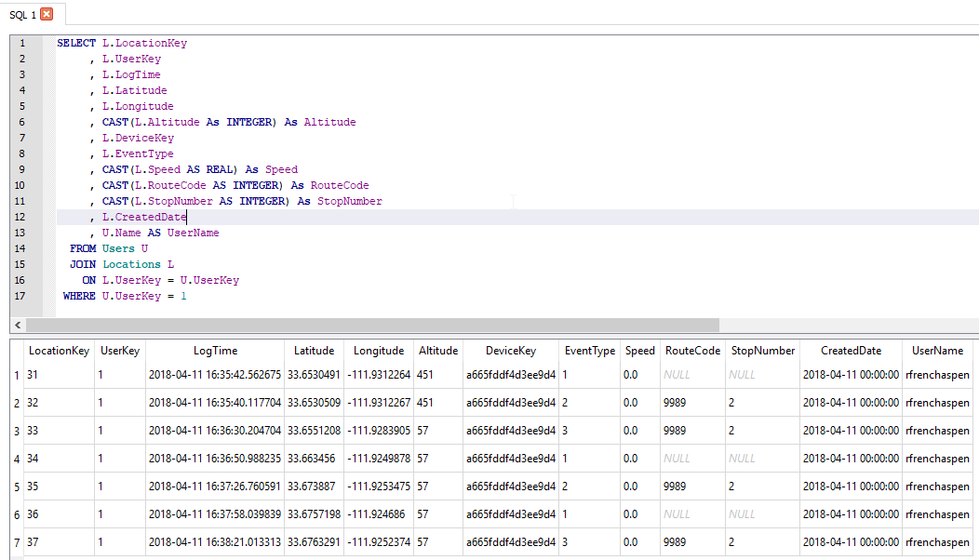
Task: Select the NULL StopNumber cell in row 4
Action: tap(763, 459)
